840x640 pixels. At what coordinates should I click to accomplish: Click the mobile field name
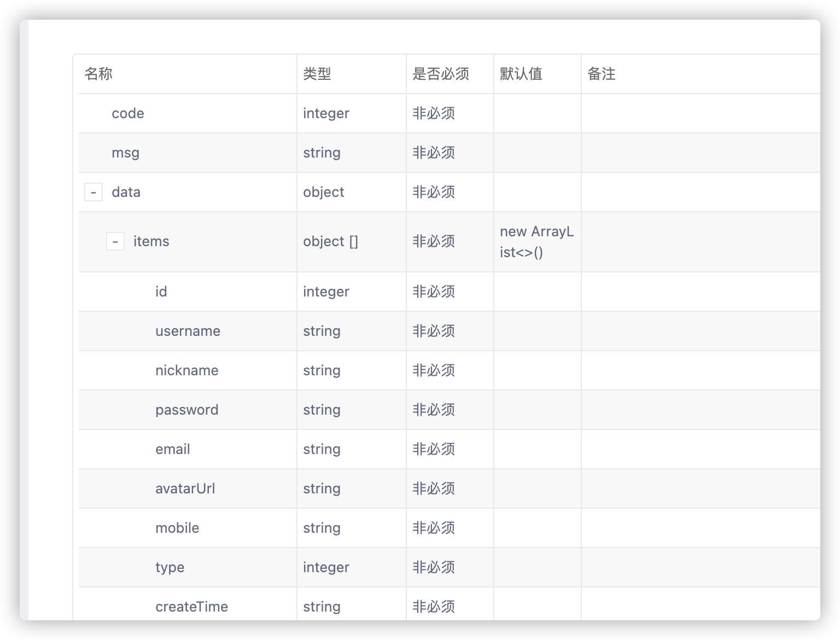point(177,528)
